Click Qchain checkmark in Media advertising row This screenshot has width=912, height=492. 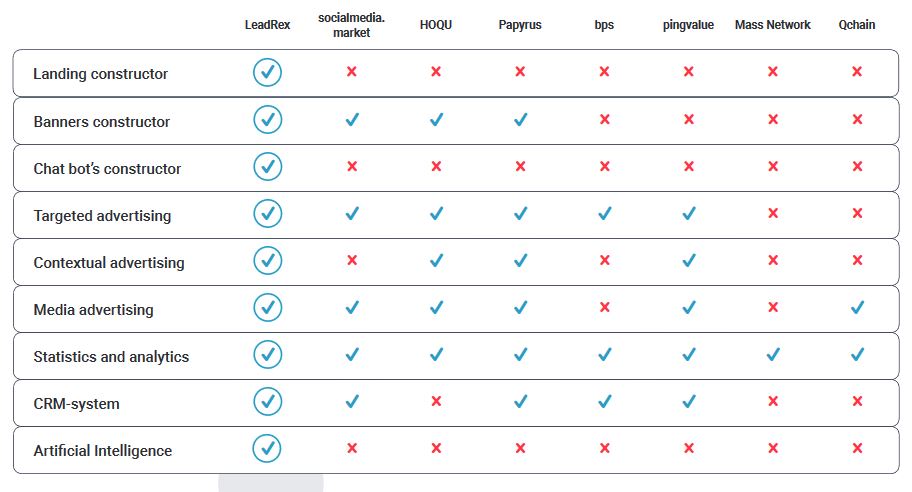857,307
